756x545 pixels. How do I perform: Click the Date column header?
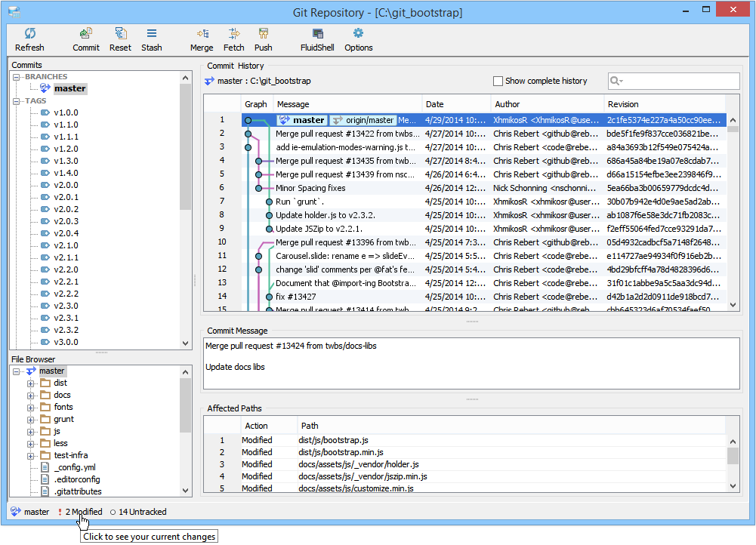click(x=455, y=104)
